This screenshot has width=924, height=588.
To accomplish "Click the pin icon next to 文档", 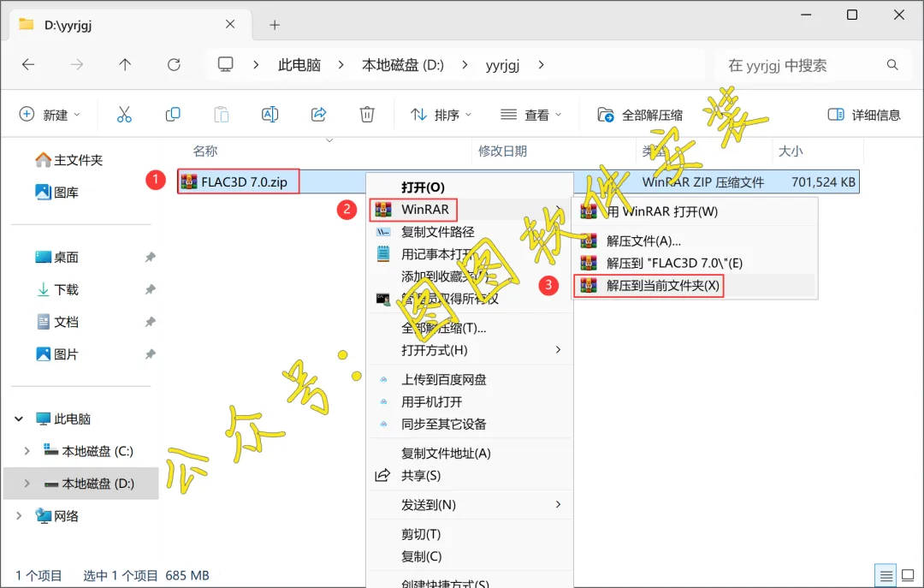I will click(x=151, y=322).
